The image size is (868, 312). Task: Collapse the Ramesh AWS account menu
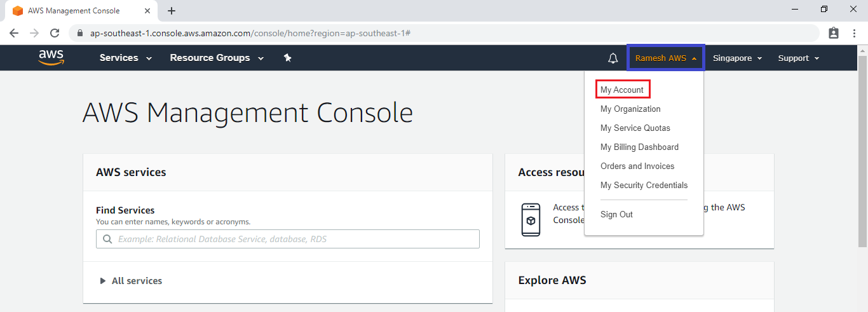pyautogui.click(x=666, y=58)
